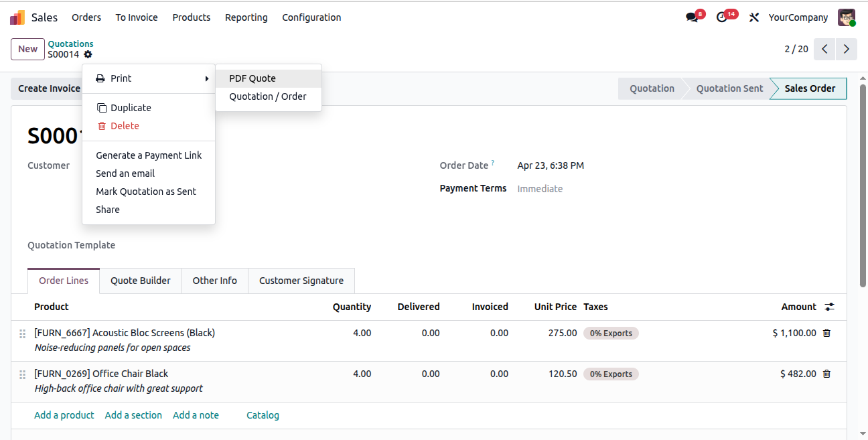Expand the Print submenu
The image size is (868, 440).
pos(149,78)
